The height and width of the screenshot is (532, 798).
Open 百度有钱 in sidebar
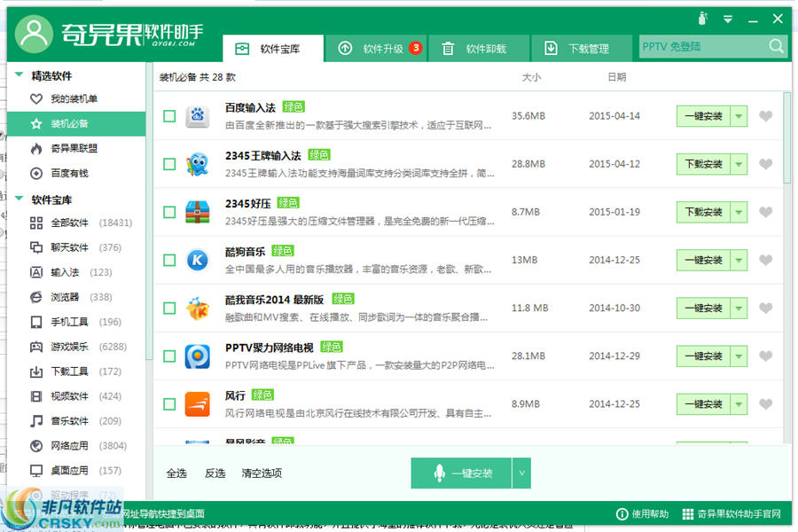pyautogui.click(x=76, y=173)
